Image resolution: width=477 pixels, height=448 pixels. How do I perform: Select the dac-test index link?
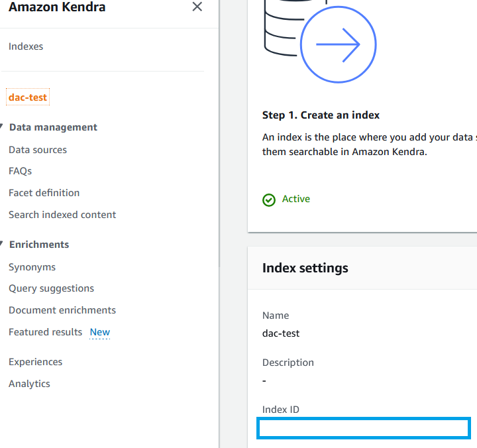(x=28, y=97)
